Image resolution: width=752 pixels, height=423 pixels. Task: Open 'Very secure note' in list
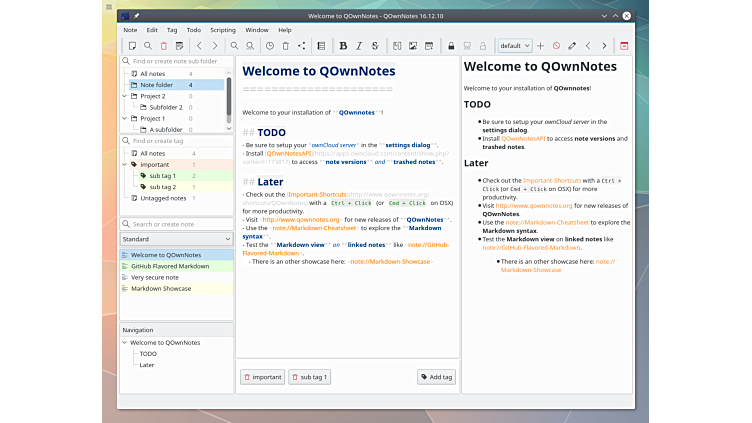coord(176,277)
